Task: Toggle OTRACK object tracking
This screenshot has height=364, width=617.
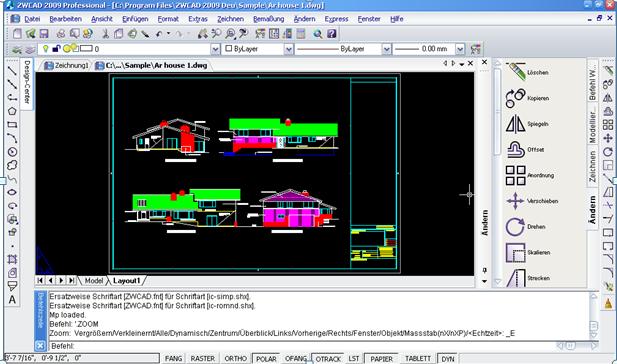Action: (328, 358)
